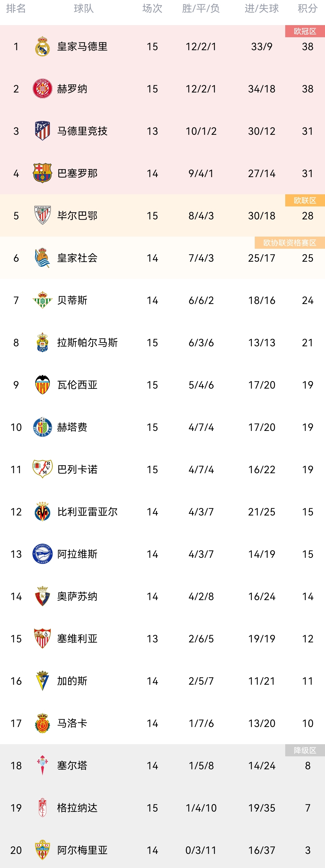Tap the Athletic Bilbao crest
This screenshot has height=868, width=325.
[43, 215]
